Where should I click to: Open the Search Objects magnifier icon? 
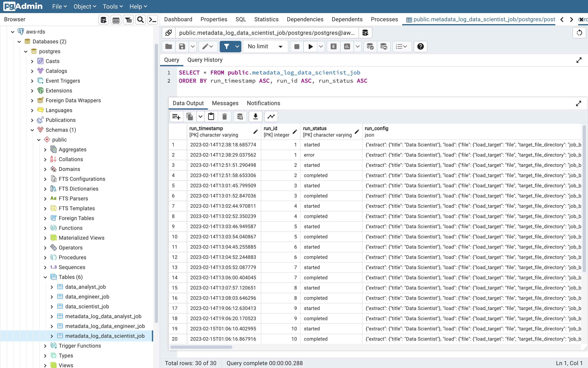[140, 20]
